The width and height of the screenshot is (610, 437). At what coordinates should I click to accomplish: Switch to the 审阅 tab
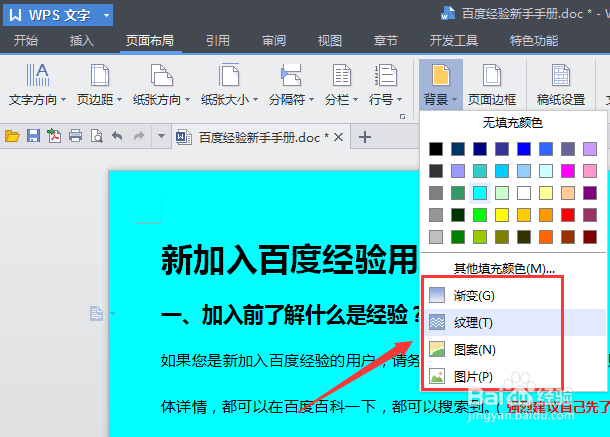(274, 40)
